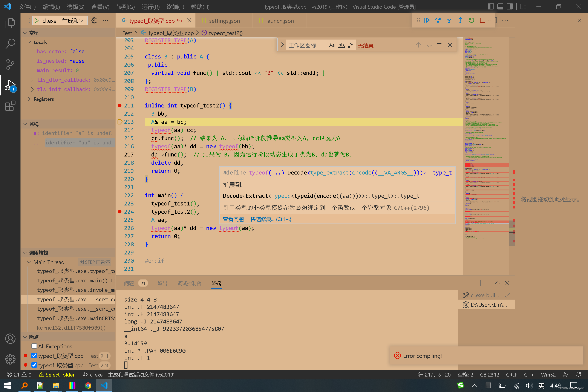Click the gear icon next to cl.exe configuration
This screenshot has width=588, height=392.
pyautogui.click(x=94, y=20)
